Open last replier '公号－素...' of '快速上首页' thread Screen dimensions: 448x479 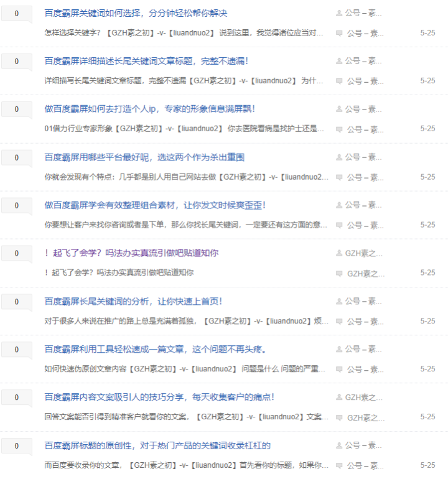click(365, 322)
